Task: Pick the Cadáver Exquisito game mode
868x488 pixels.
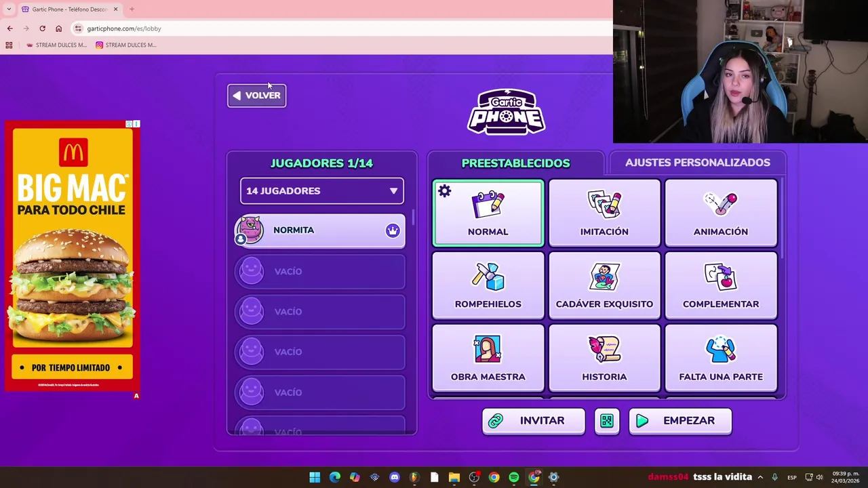Action: (604, 285)
